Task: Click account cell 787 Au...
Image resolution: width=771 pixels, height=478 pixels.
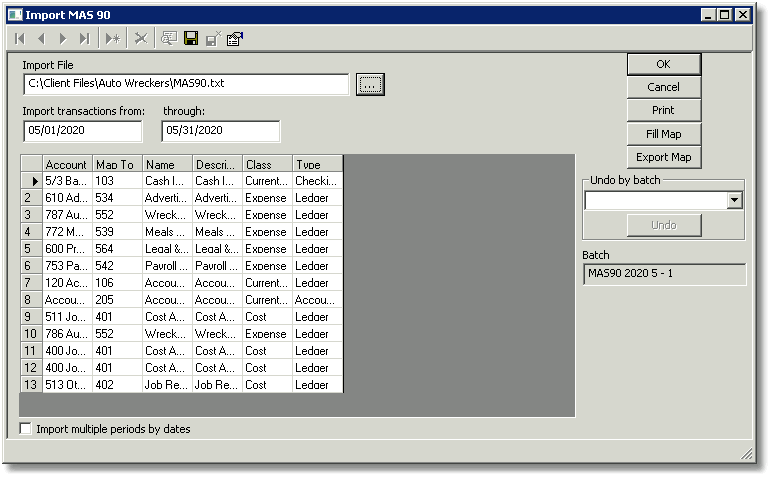Action: coord(67,215)
